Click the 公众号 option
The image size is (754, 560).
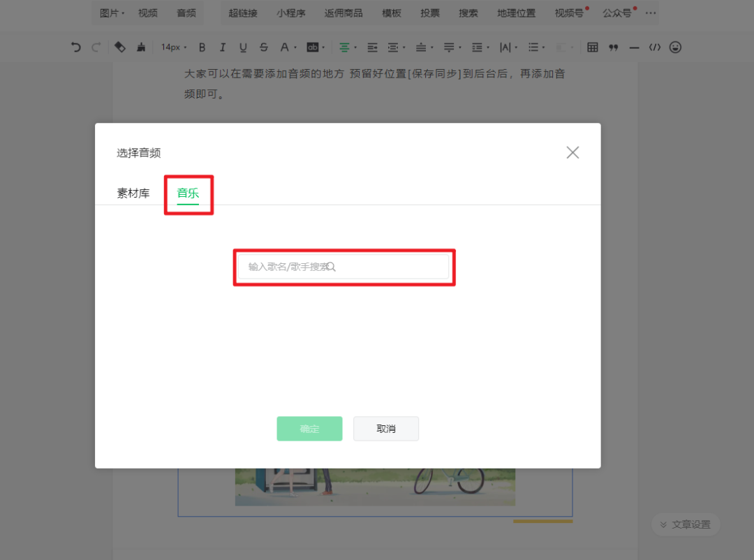pos(618,13)
